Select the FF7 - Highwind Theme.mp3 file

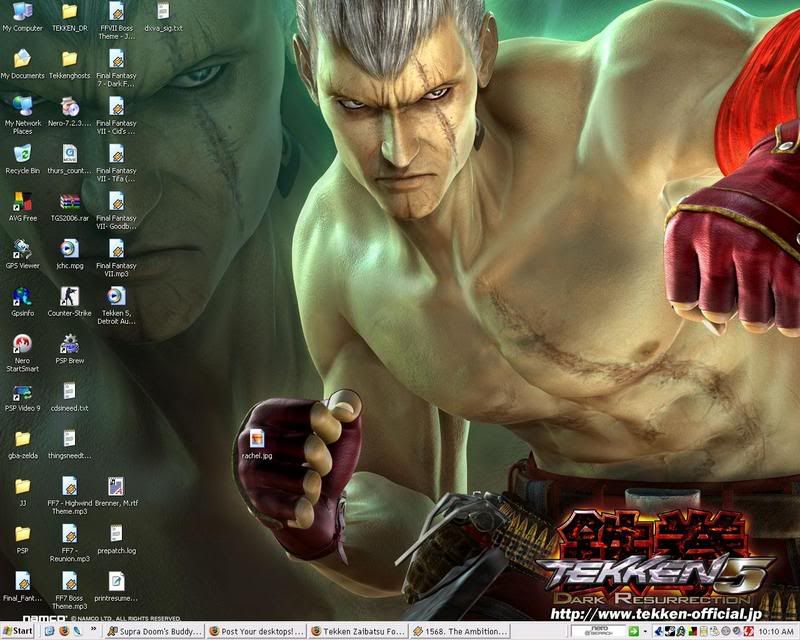coord(69,496)
